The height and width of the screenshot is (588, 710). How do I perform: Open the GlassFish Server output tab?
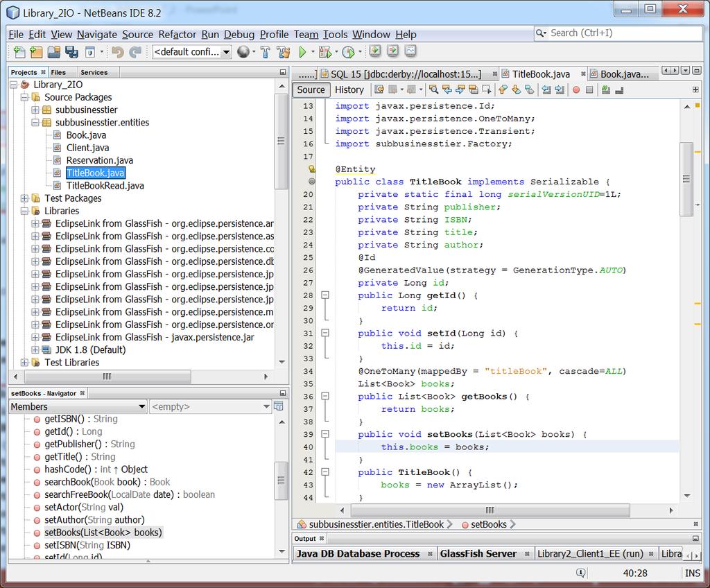(478, 553)
